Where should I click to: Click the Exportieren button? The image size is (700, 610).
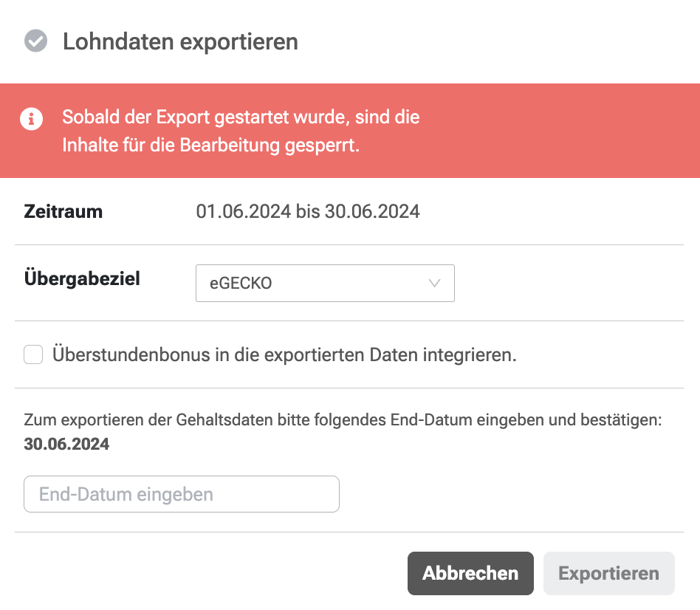pos(609,573)
